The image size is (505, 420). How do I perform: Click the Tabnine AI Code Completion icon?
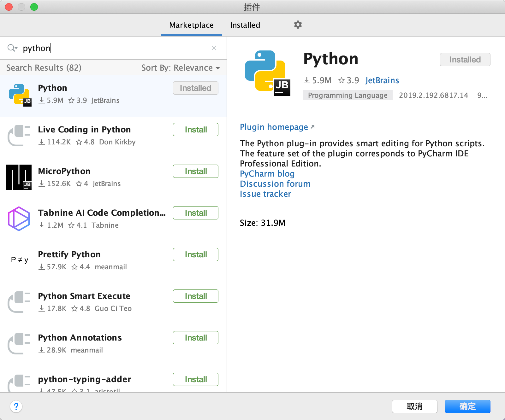[19, 219]
